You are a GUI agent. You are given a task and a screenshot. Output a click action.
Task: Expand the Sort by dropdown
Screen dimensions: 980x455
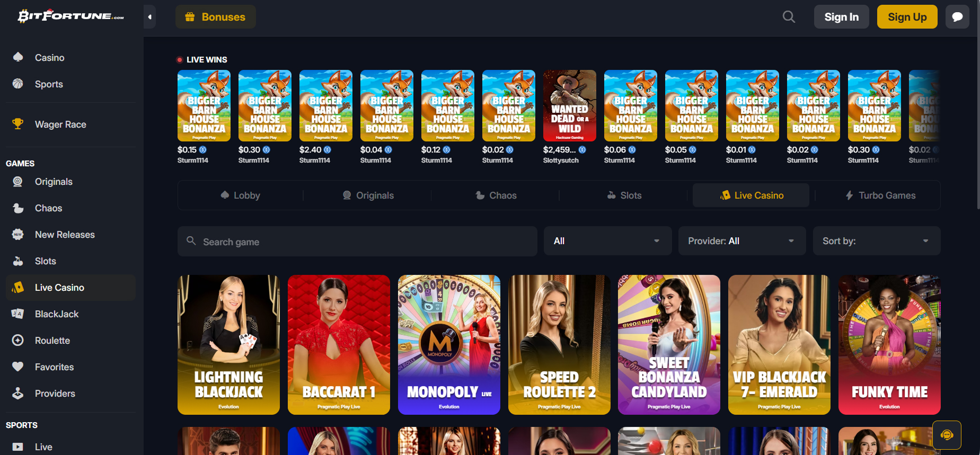876,241
